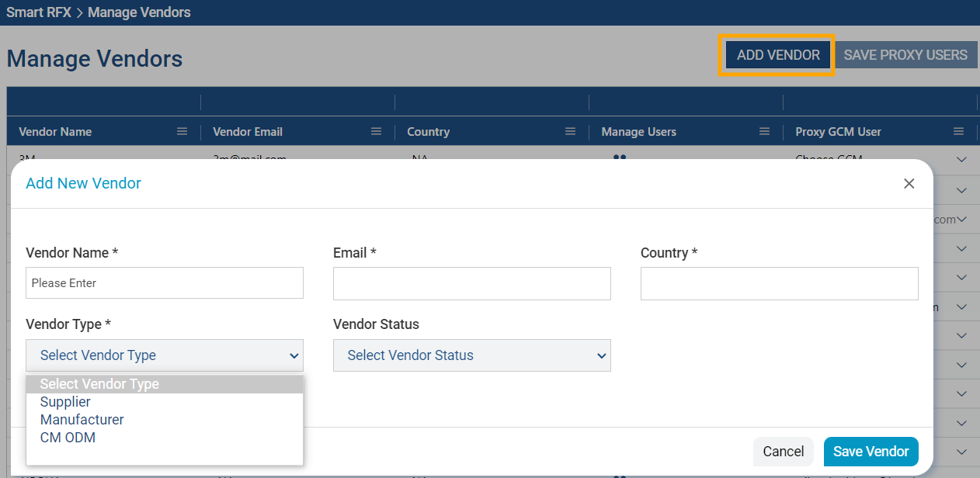Choose Manufacturer from vendor type list
Viewport: 980px width, 478px height.
(82, 420)
